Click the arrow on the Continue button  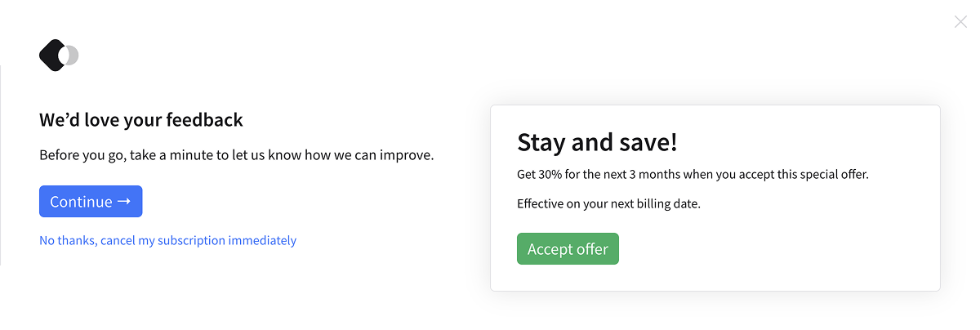pos(124,202)
